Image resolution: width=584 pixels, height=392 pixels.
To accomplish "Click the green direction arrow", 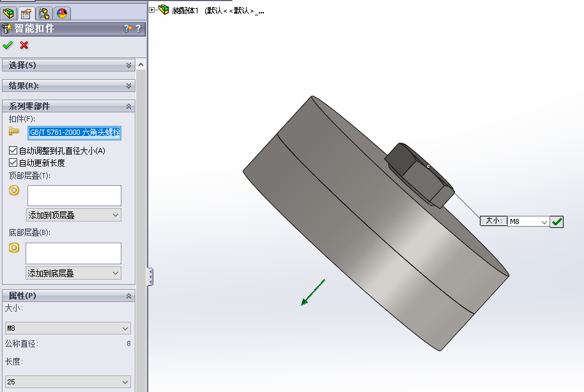I will 312,292.
